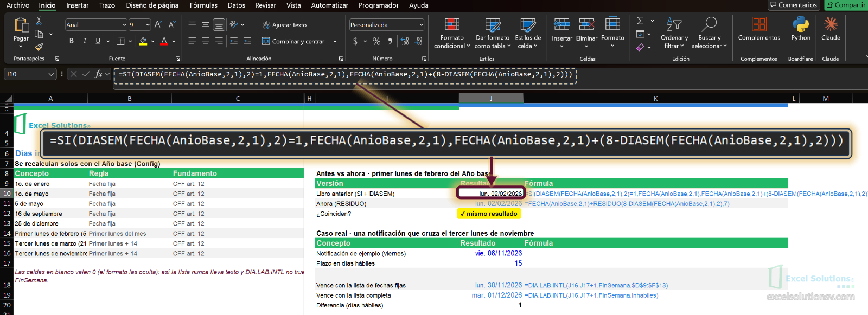The width and height of the screenshot is (868, 315).
Task: Click the increase decimals icon
Action: click(x=405, y=41)
